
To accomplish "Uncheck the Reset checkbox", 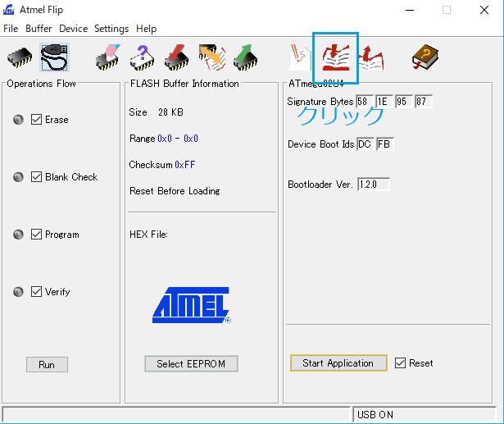I will click(x=400, y=362).
